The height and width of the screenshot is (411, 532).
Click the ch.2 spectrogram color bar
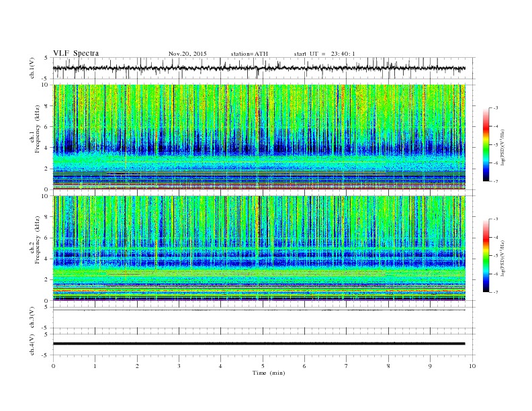point(486,255)
